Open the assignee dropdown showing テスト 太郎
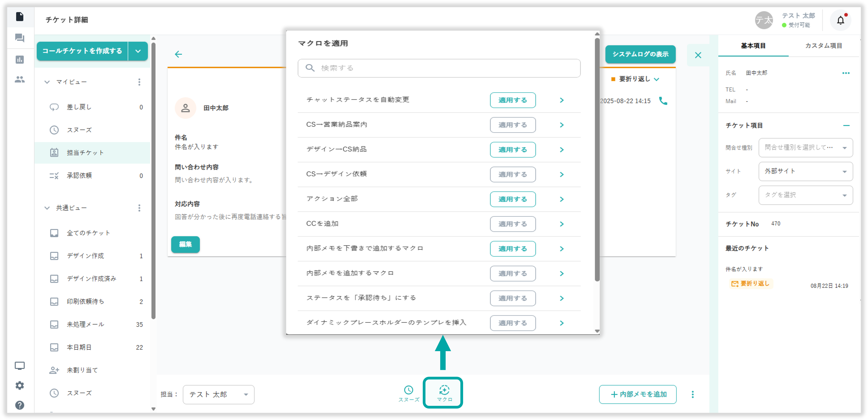The image size is (868, 420). point(218,394)
